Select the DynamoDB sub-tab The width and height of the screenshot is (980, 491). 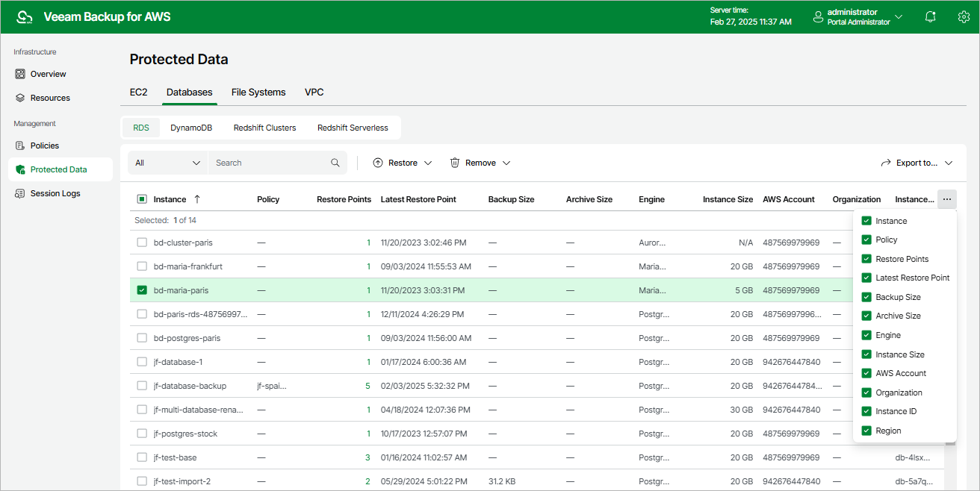tap(191, 128)
